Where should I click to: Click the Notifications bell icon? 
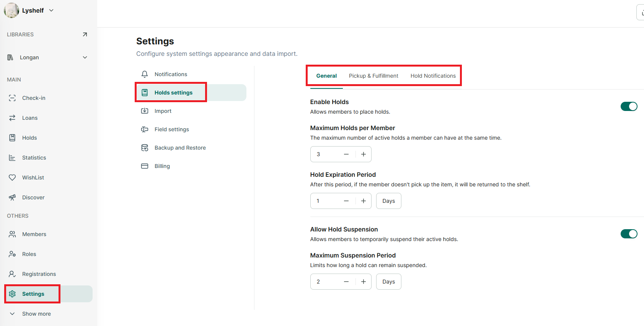pos(145,74)
